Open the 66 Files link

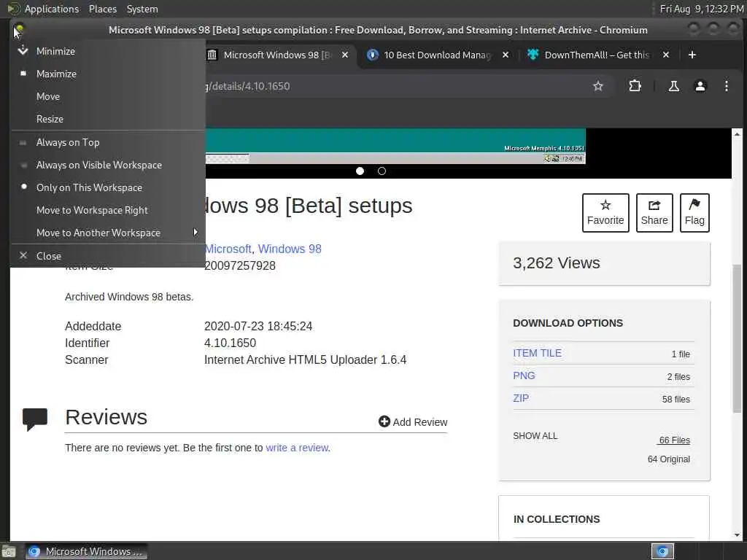point(674,440)
